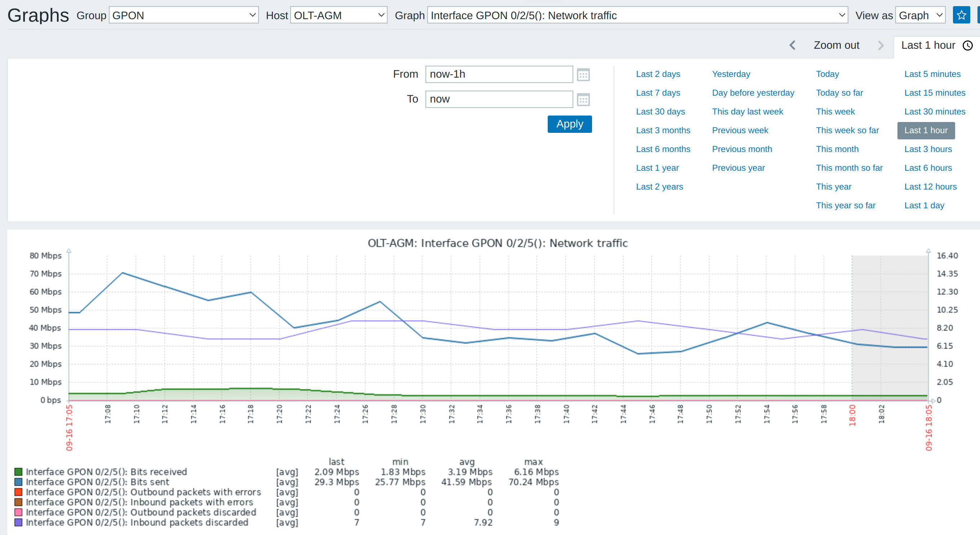The image size is (980, 535).
Task: Shift time range back with left arrow
Action: 792,45
